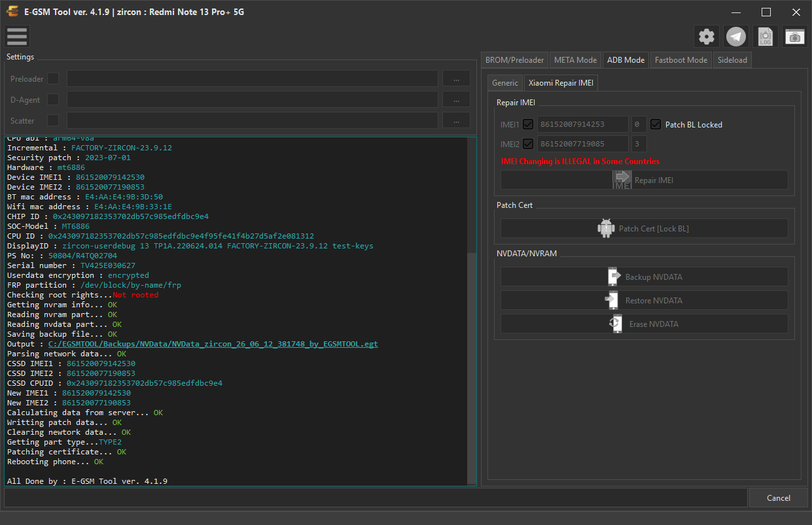Click the Preloader path field
812x525 pixels.
pos(252,78)
